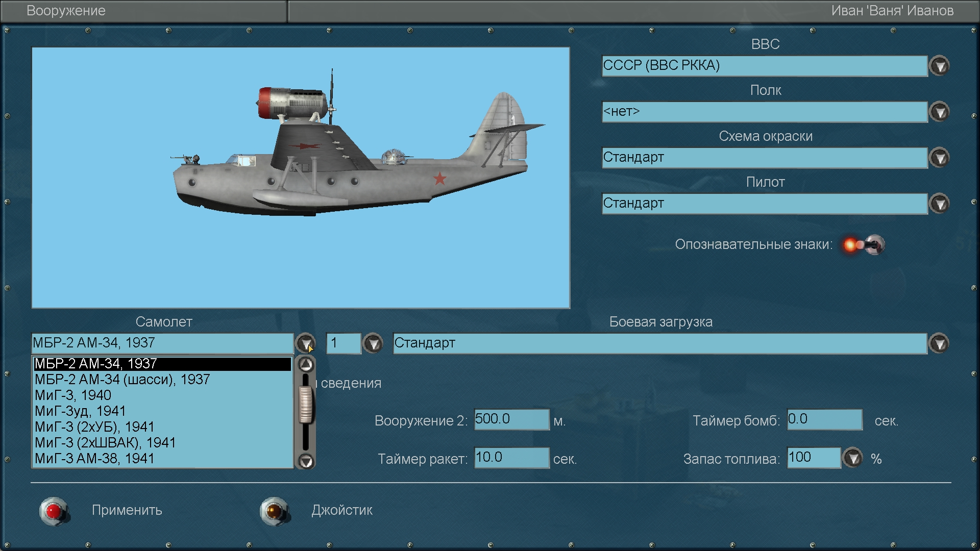Pick МиГ-3 АМ-38, 1941 from list
The height and width of the screenshot is (551, 980).
(94, 459)
